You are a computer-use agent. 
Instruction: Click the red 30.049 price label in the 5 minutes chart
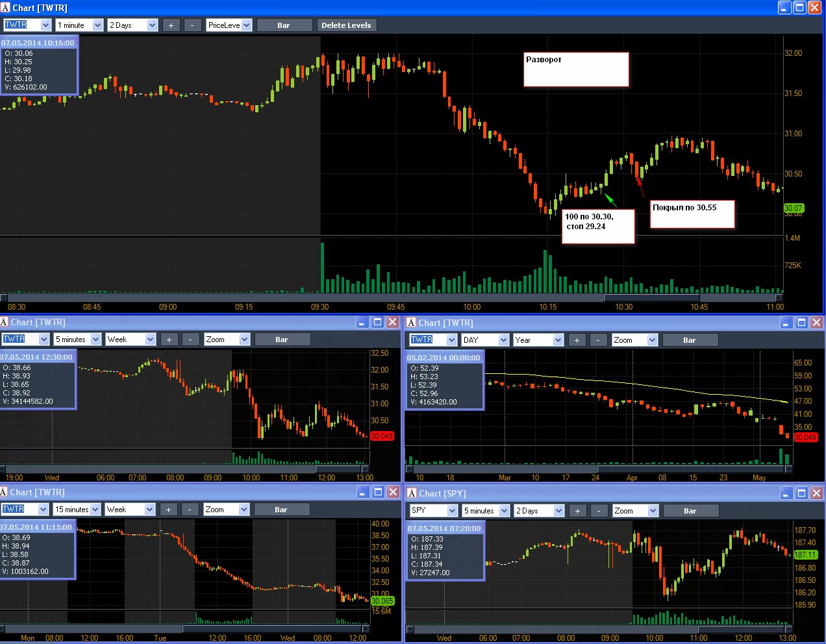[x=382, y=436]
